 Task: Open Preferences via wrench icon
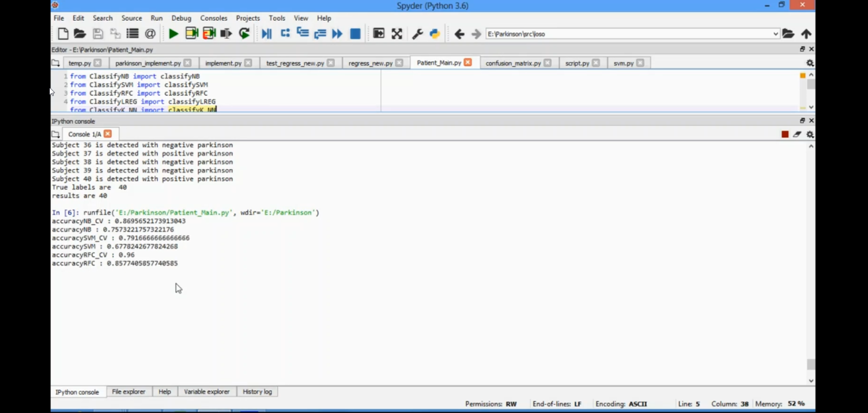[417, 34]
